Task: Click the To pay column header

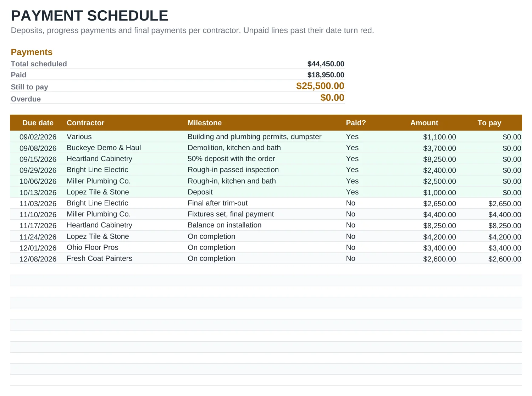Action: click(x=489, y=123)
